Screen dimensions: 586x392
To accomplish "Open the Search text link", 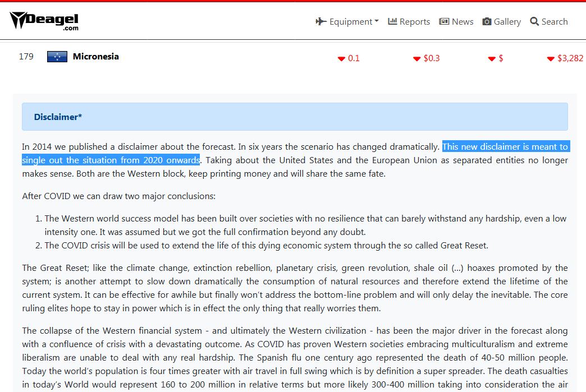I will coord(554,22).
